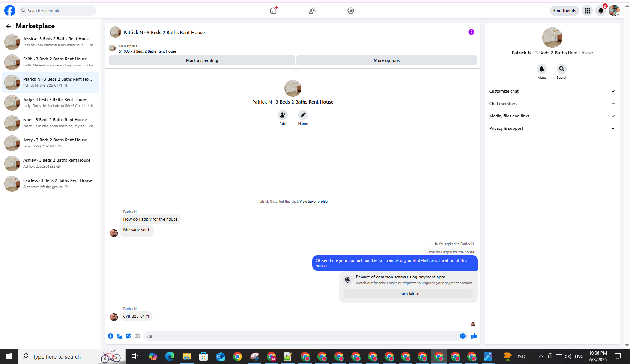This screenshot has height=364, width=630.
Task: Open more actions plus icon in composer
Action: pyautogui.click(x=110, y=336)
